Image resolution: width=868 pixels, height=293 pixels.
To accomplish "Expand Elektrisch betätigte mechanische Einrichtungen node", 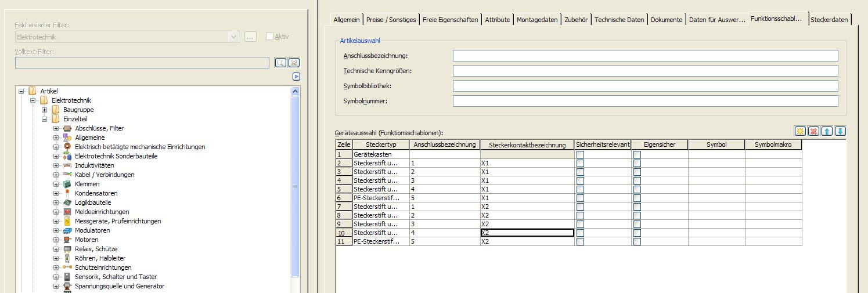I will (x=56, y=147).
